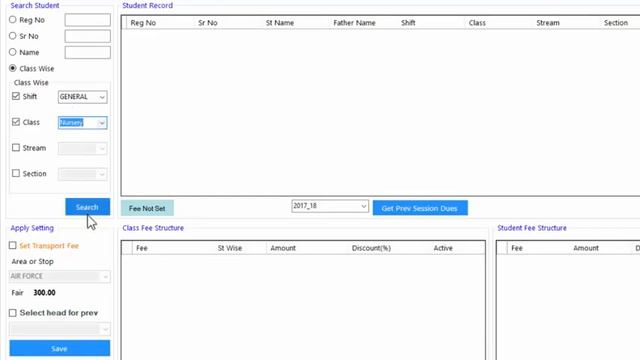Screen dimensions: 640x360
Task: Tick the Set Transport Fee checkbox
Action: (x=13, y=245)
